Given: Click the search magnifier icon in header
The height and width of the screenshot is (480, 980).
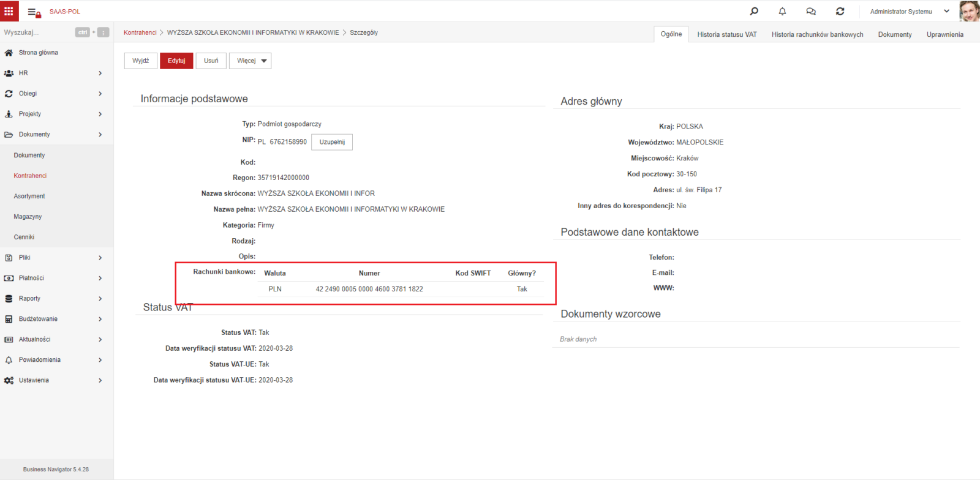Looking at the screenshot, I should (754, 11).
